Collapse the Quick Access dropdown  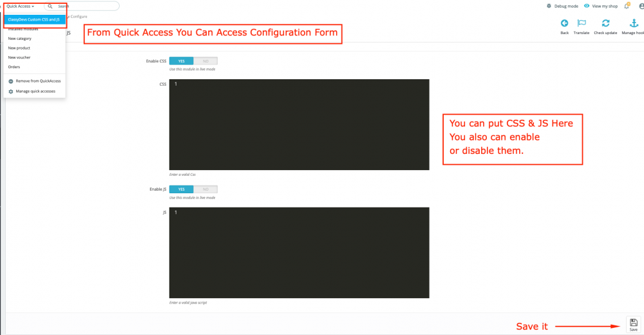pyautogui.click(x=20, y=6)
